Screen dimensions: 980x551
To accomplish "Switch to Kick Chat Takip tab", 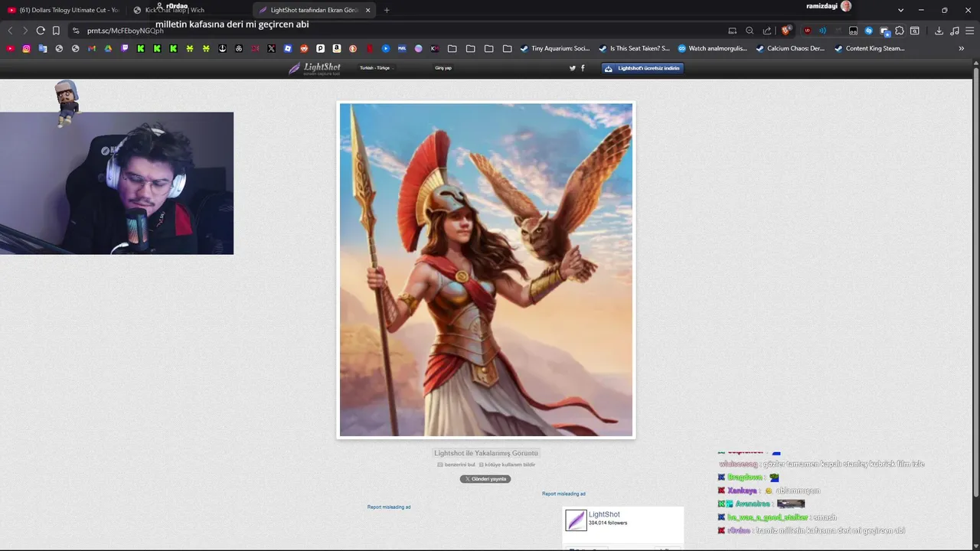I will tap(189, 10).
